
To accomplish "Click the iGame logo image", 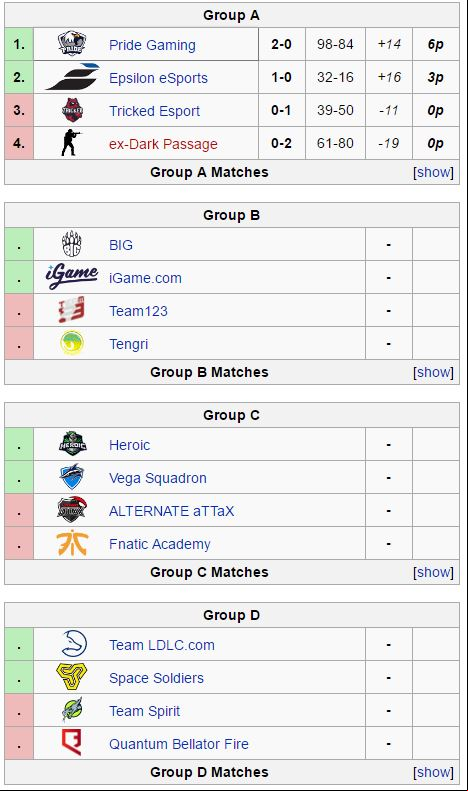I will pos(72,277).
